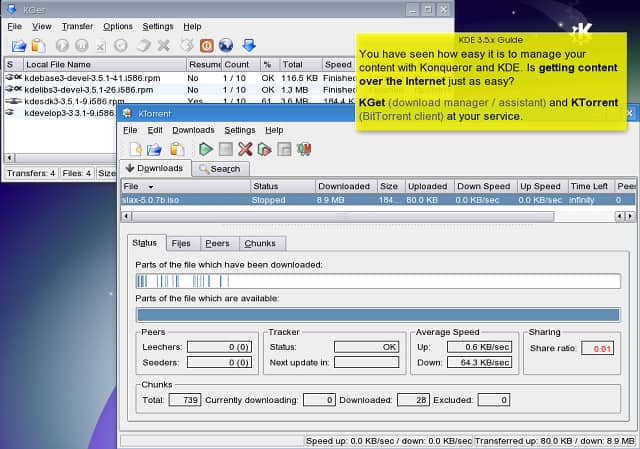Remove torrent with the red X icon

point(245,149)
